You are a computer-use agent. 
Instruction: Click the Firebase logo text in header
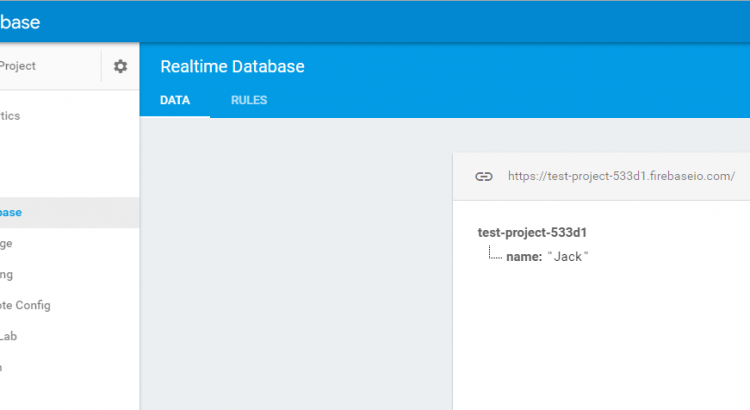(20, 21)
